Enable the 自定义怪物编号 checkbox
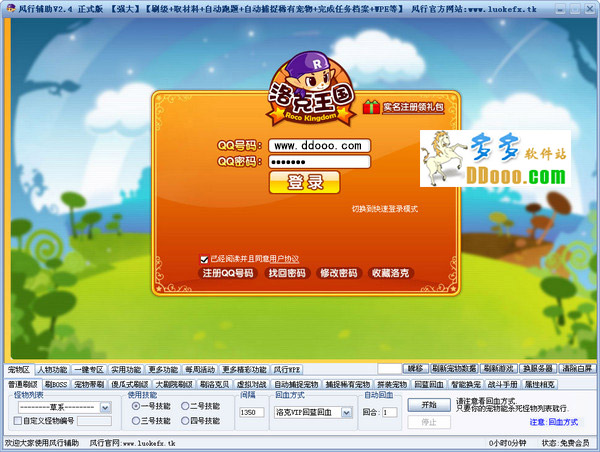Screen dimensions: 600x452 click(x=17, y=421)
